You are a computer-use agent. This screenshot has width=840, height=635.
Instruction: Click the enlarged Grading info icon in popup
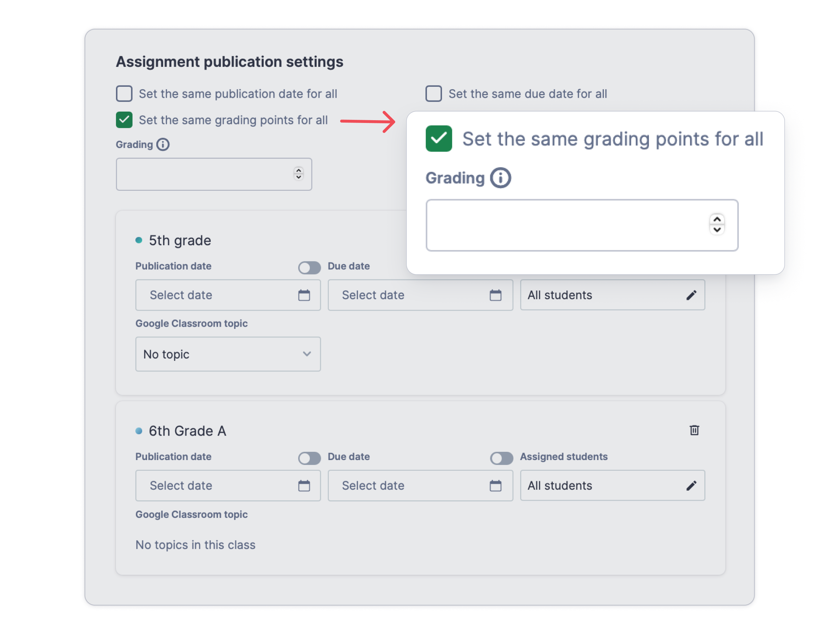pos(500,178)
